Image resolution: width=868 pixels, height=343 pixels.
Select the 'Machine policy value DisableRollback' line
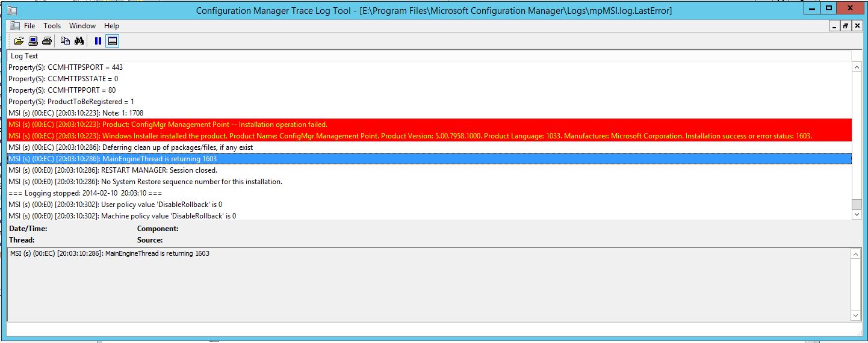(x=430, y=215)
